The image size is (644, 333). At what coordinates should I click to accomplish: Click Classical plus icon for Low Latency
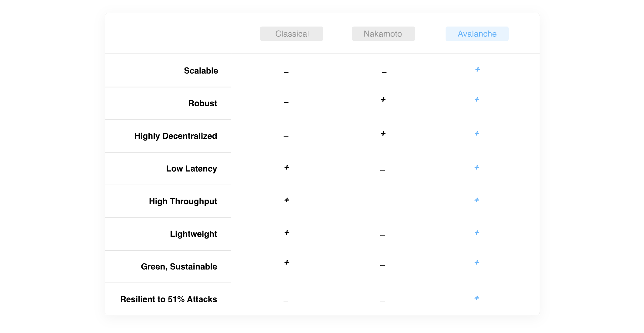(x=287, y=167)
